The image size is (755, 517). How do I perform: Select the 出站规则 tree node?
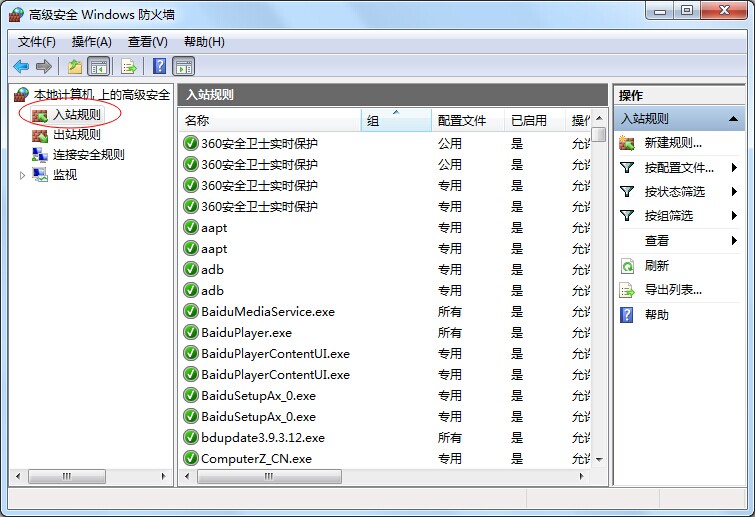[x=66, y=134]
